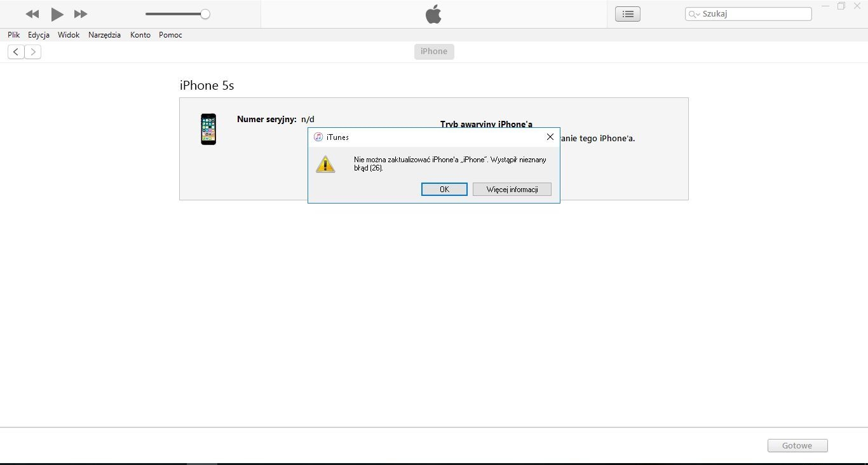Image resolution: width=868 pixels, height=465 pixels.
Task: Open the Edycja menu
Action: click(x=39, y=35)
